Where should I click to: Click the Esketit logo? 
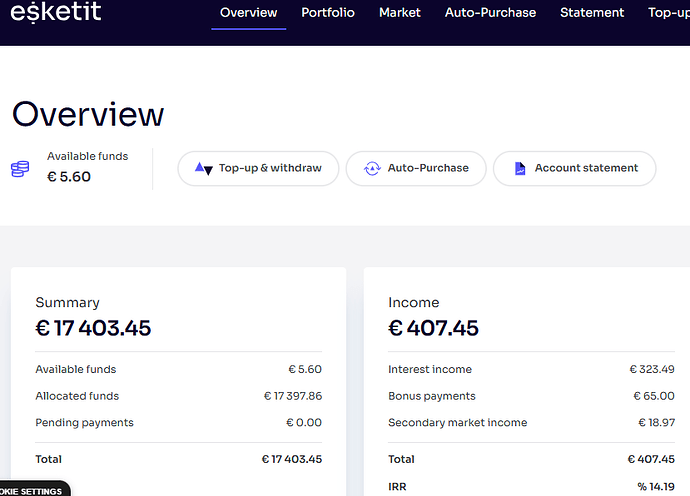[x=55, y=12]
